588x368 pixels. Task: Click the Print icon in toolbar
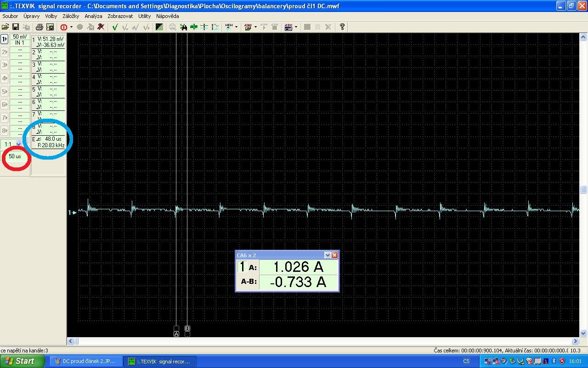(40, 27)
